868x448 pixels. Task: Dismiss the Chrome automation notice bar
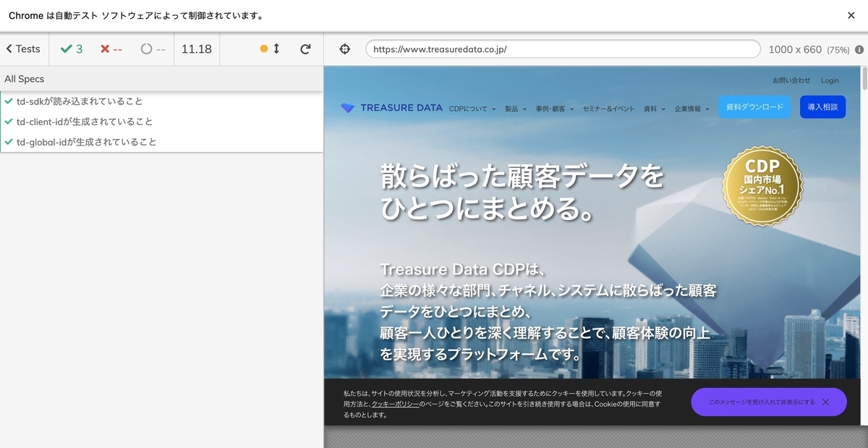pyautogui.click(x=851, y=15)
